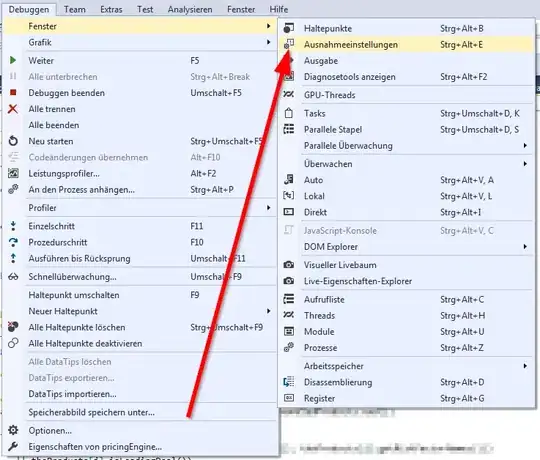Click the green Weiter play icon
This screenshot has height=460, width=540.
click(13, 60)
